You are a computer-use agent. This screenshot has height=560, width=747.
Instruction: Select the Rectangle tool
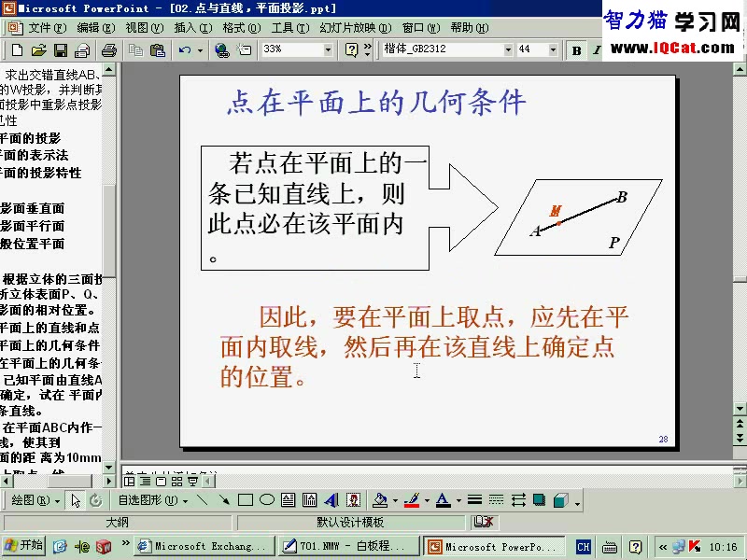[x=248, y=499]
